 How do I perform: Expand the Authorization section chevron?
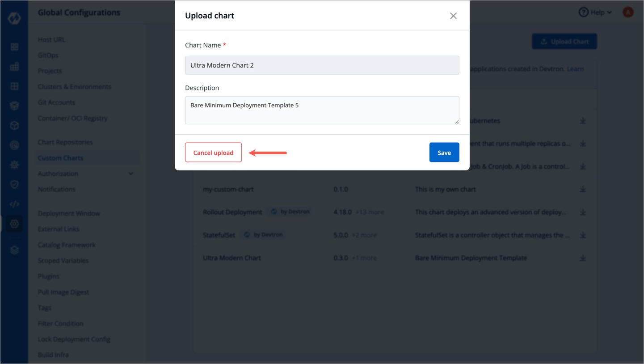tap(130, 174)
